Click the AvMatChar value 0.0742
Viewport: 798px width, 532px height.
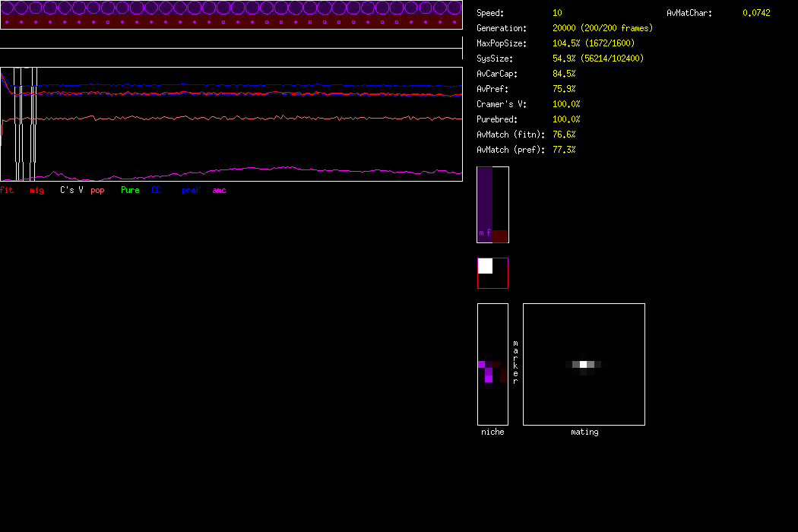pyautogui.click(x=756, y=13)
